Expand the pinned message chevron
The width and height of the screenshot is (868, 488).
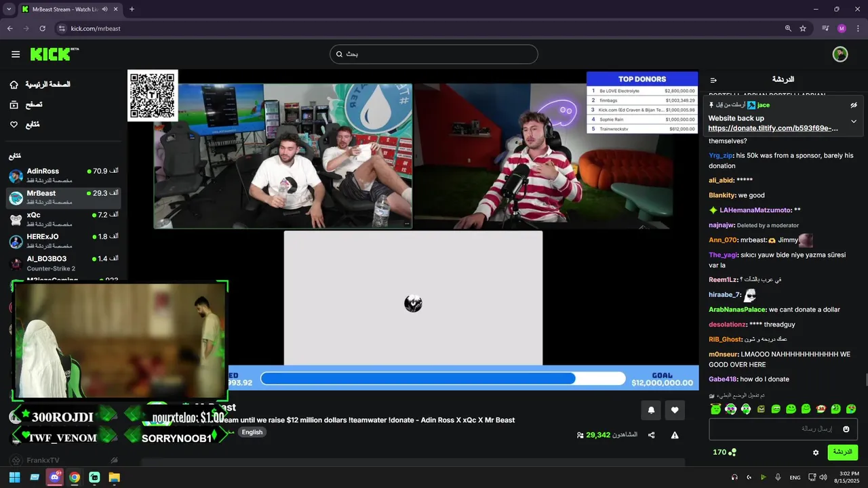[x=854, y=122]
